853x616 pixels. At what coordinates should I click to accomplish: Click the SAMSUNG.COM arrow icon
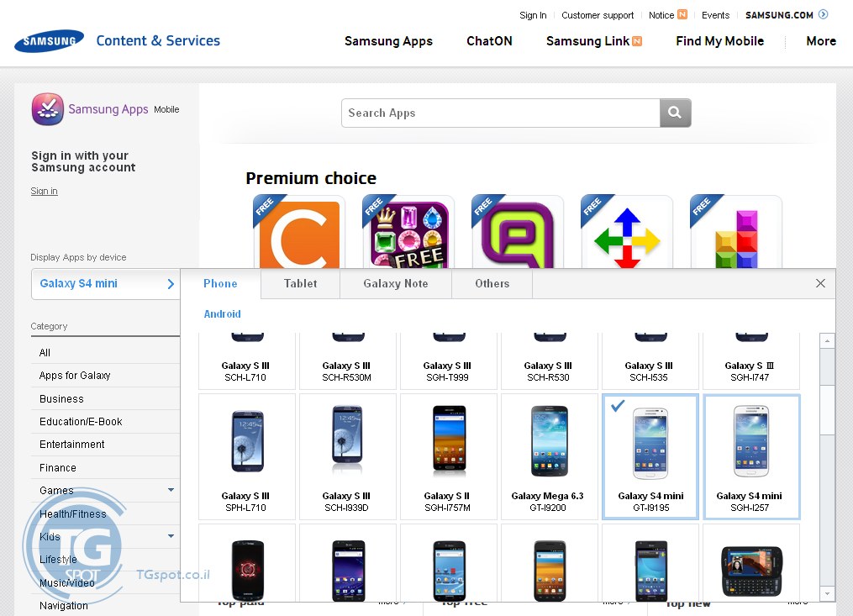[x=823, y=14]
